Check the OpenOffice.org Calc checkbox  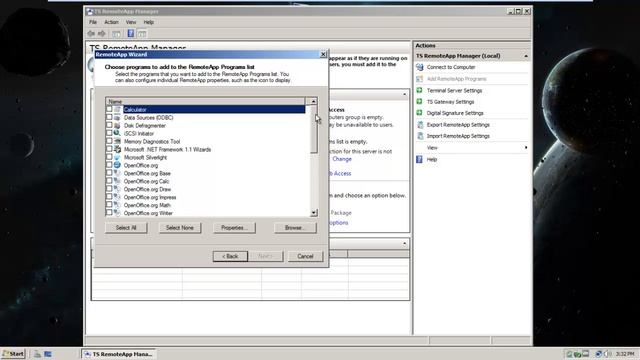click(109, 181)
